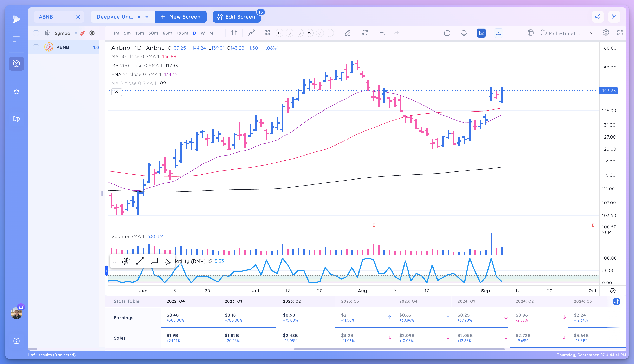Click the 143.28 current price label
The width and height of the screenshot is (634, 364).
pyautogui.click(x=608, y=90)
